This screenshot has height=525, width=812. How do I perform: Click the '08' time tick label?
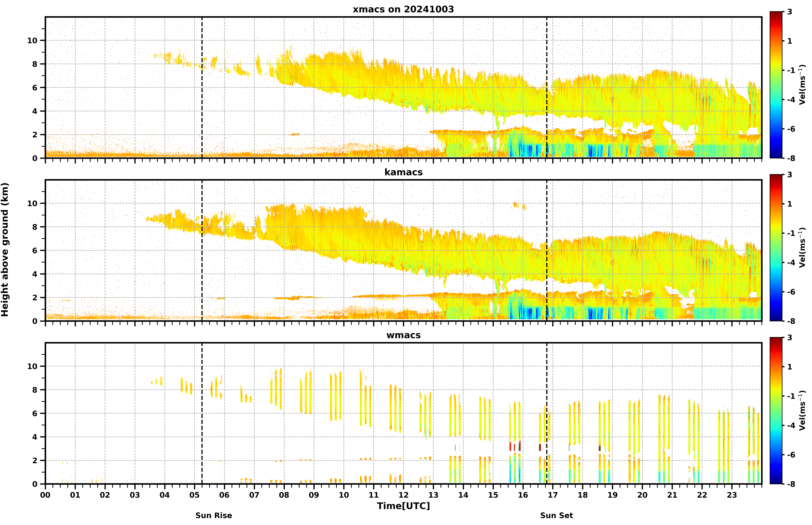point(284,495)
